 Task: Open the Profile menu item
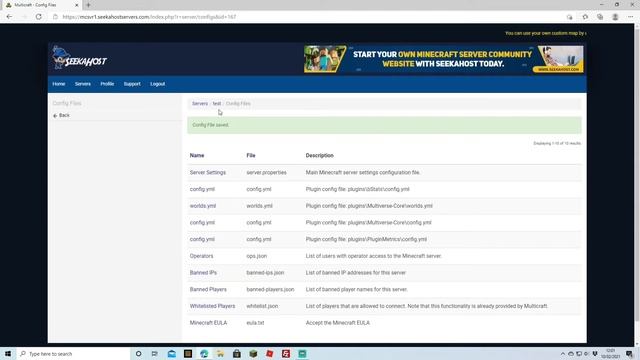107,84
